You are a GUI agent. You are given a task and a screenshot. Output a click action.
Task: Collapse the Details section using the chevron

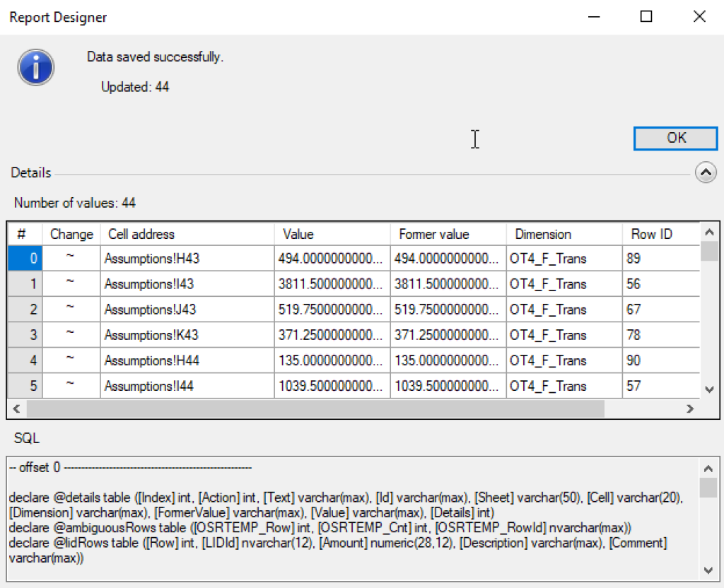[x=705, y=172]
